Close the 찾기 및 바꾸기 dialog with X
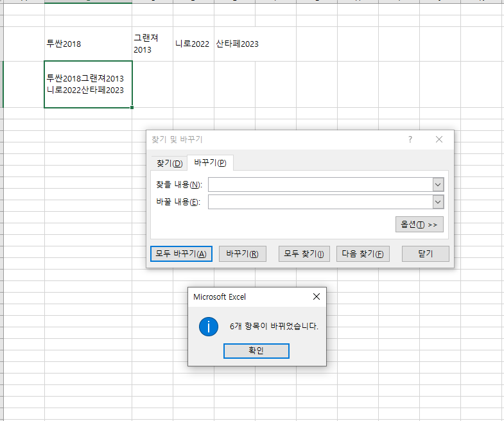Viewport: 504px width, 421px height. [439, 139]
